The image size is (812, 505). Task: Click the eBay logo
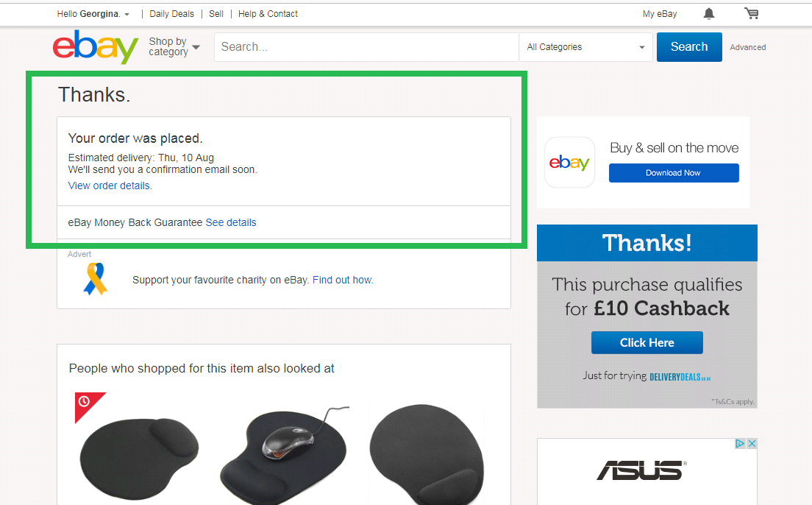tap(96, 47)
